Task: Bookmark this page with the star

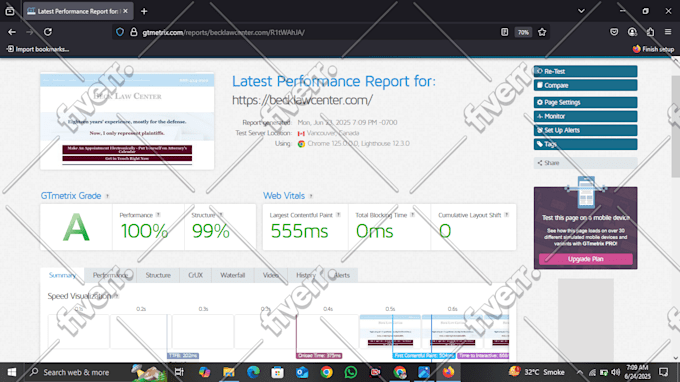Action: point(542,32)
